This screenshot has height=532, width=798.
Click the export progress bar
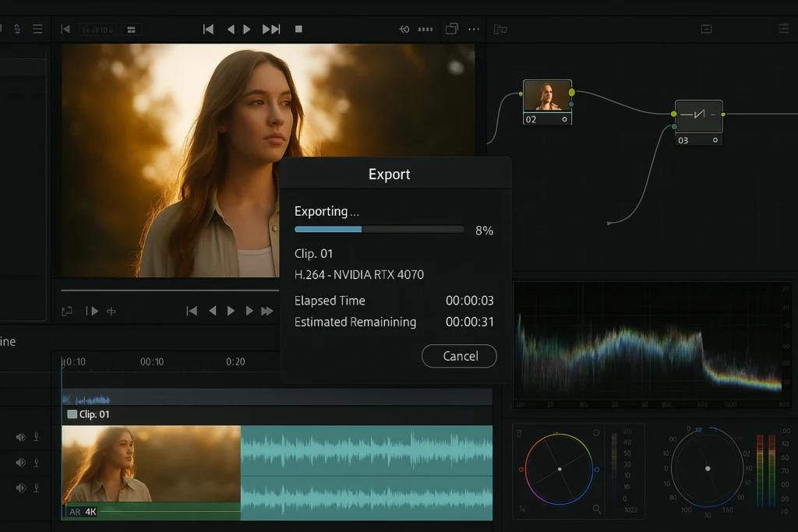click(379, 229)
